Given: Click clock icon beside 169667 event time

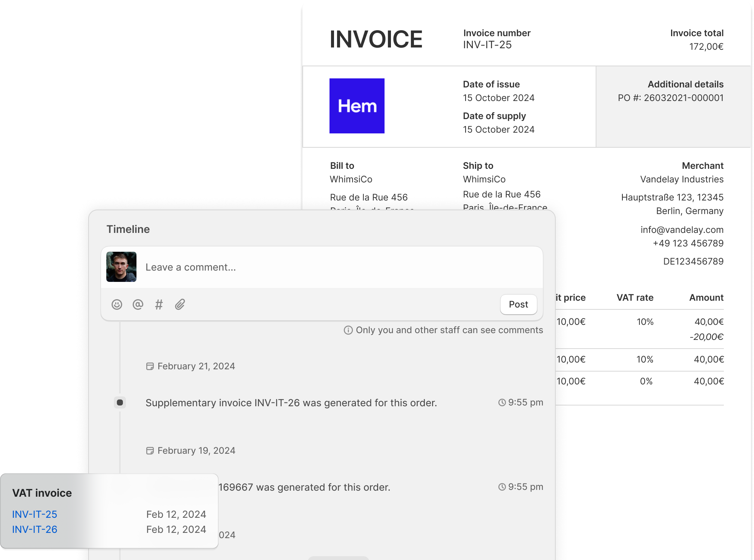Looking at the screenshot, I should click(x=502, y=487).
